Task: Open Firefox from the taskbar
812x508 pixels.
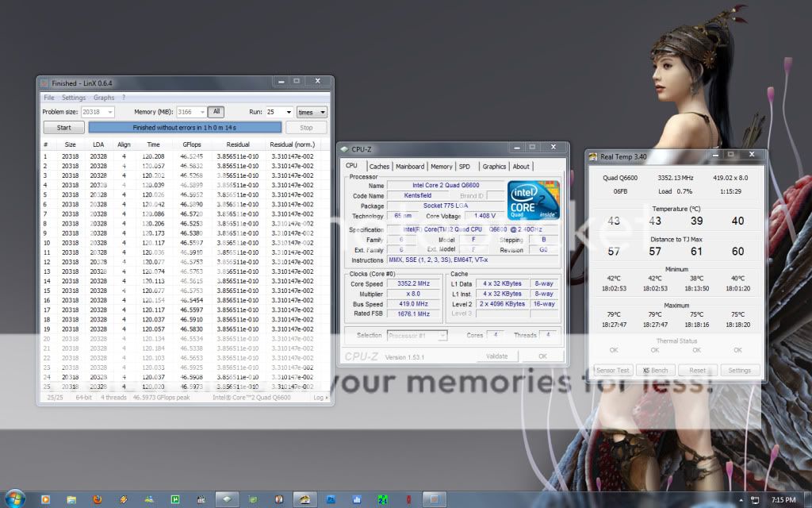Action: (98, 499)
